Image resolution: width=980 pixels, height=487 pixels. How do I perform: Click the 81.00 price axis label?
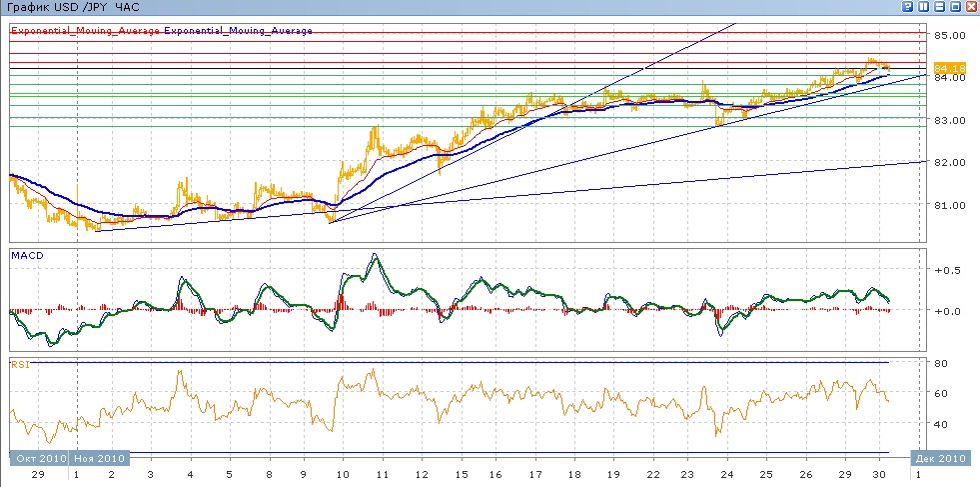(949, 205)
